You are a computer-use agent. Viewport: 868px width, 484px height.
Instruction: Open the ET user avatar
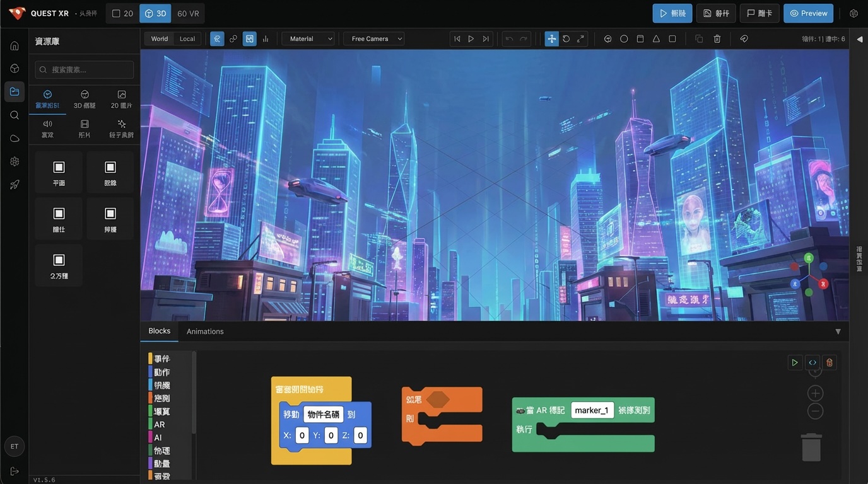tap(15, 446)
